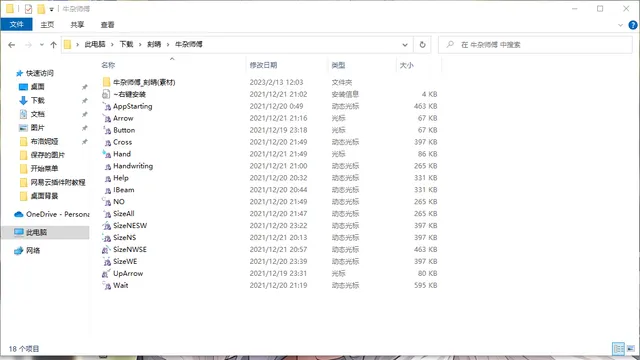Click date 2023/2/13 12:03 of folder
Image resolution: width=640 pixels, height=360 pixels.
tap(276, 82)
